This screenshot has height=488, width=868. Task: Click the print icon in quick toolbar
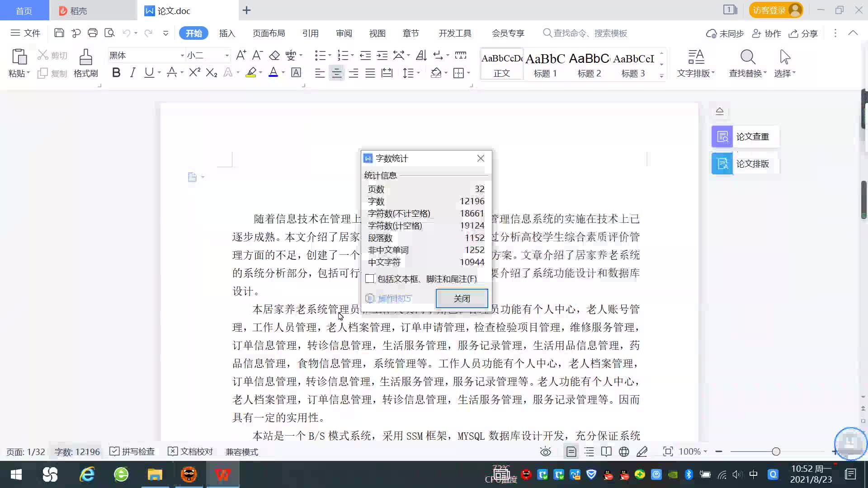pos(93,33)
